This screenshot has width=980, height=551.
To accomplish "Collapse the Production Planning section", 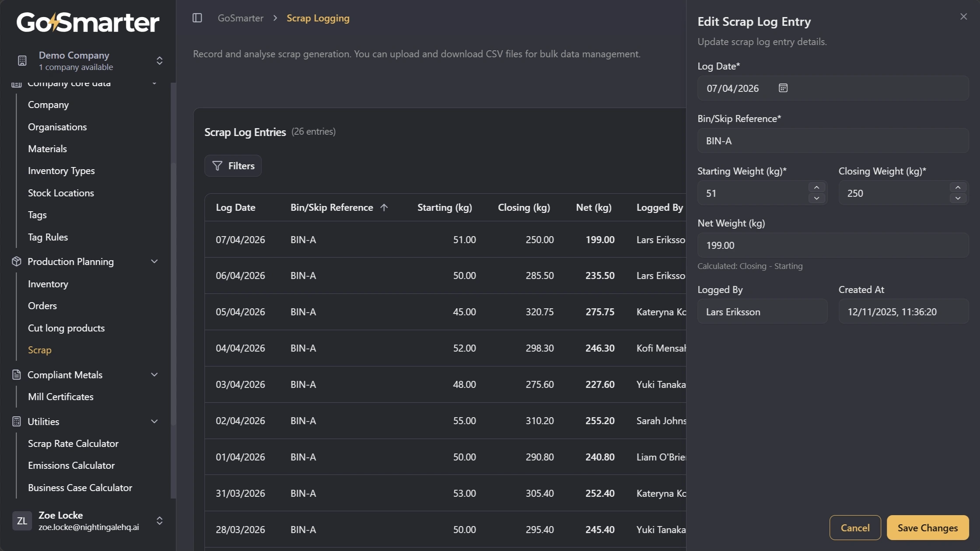I will (x=154, y=262).
